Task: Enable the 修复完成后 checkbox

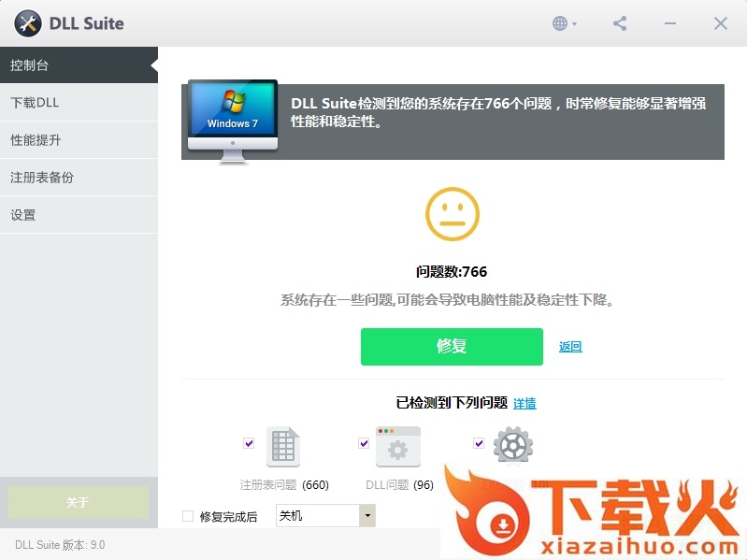Action: pyautogui.click(x=188, y=516)
